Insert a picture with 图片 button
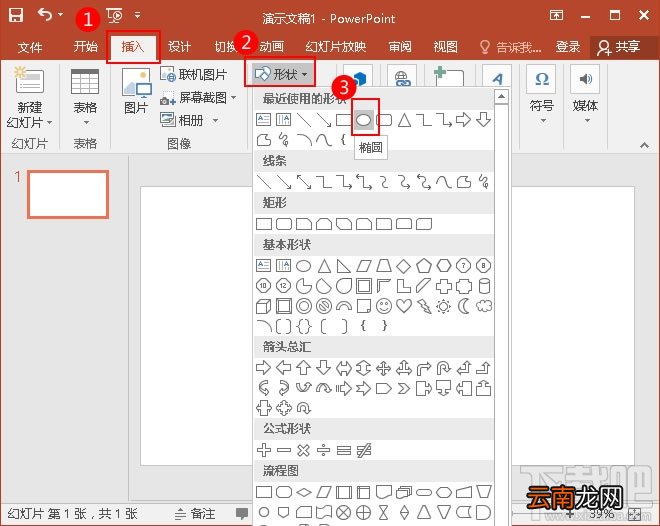This screenshot has height=526, width=660. (x=136, y=92)
